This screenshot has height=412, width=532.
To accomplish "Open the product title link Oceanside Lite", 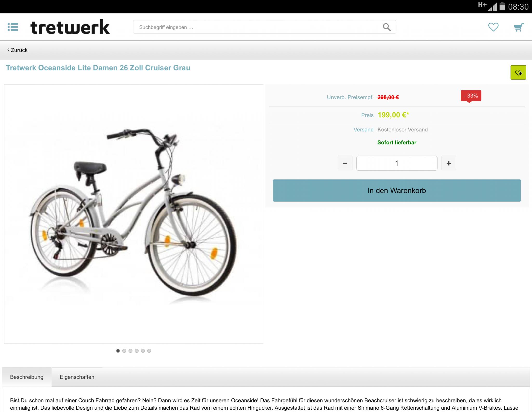I will [x=98, y=68].
